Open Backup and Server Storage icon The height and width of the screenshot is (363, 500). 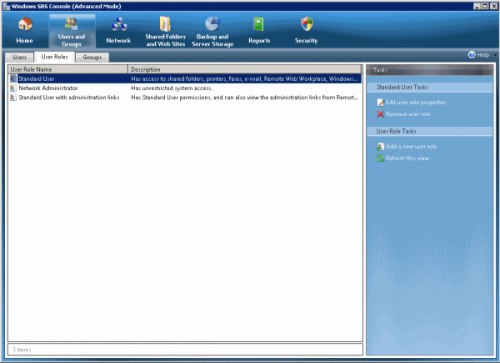click(212, 24)
